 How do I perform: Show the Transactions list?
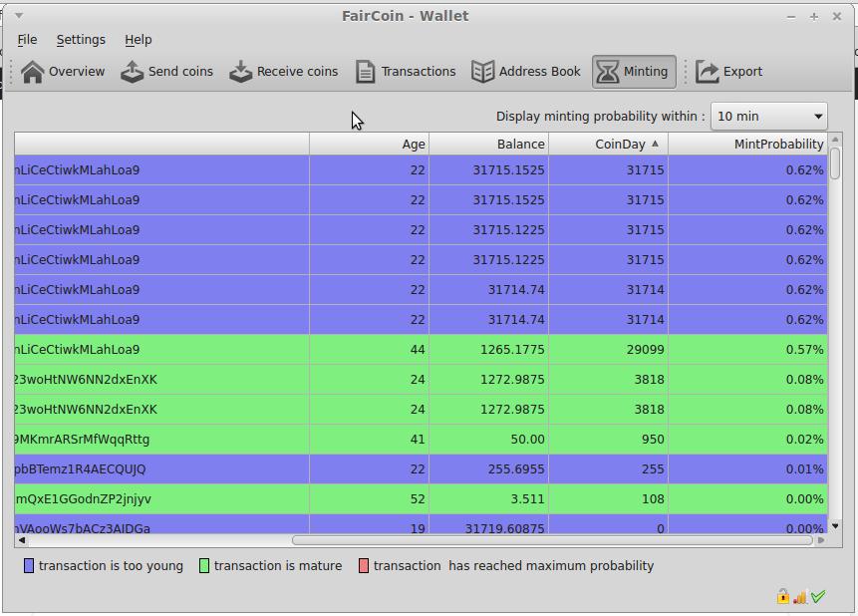tap(406, 72)
